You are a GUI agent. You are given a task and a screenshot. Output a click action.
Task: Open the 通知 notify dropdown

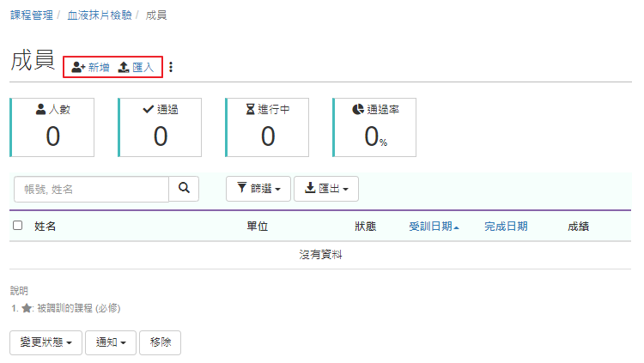tap(115, 342)
